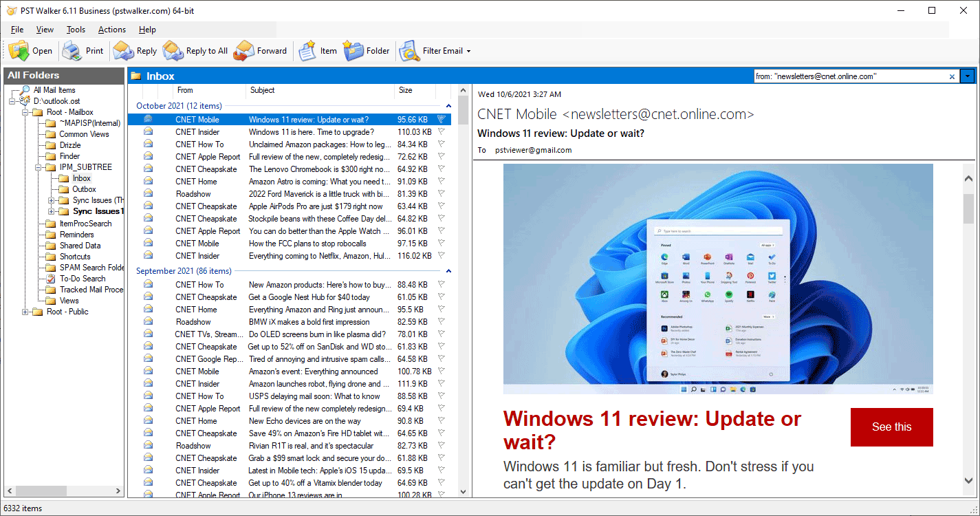Toggle flag on Amazon Astro is coming email
980x516 pixels.
pos(442,182)
